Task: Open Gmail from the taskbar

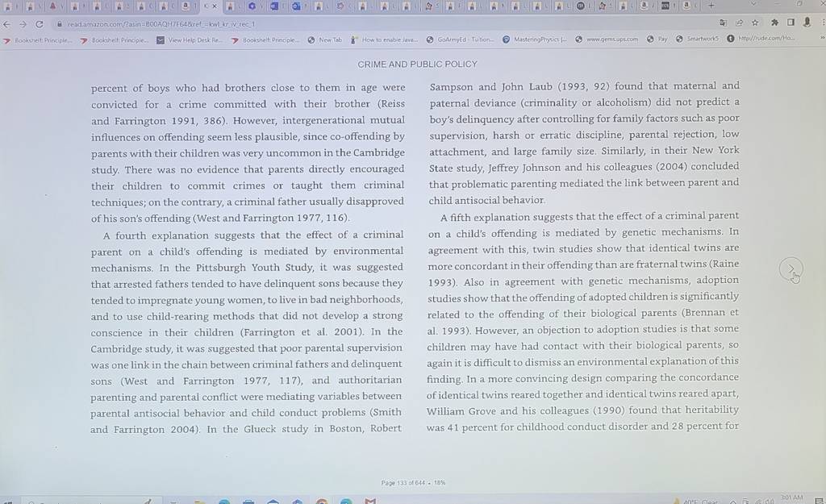Action: [x=370, y=500]
